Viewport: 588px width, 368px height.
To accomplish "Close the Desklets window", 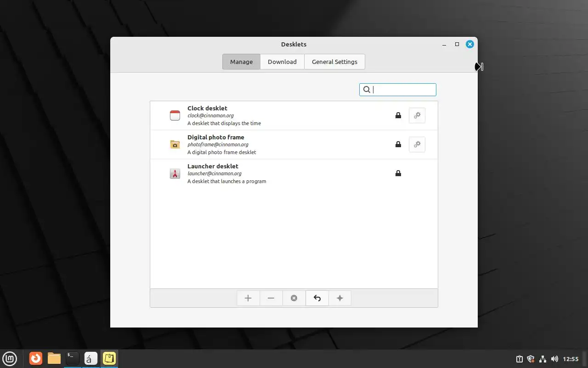I will [469, 44].
